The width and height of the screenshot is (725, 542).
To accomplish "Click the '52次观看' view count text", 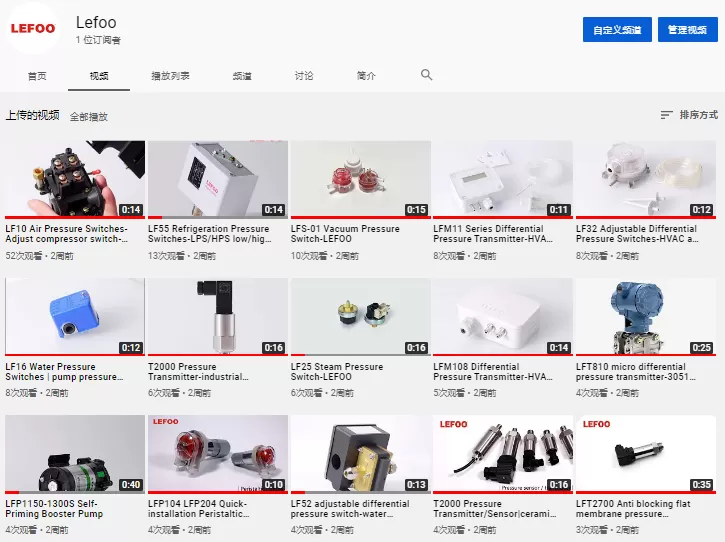I will 24,255.
